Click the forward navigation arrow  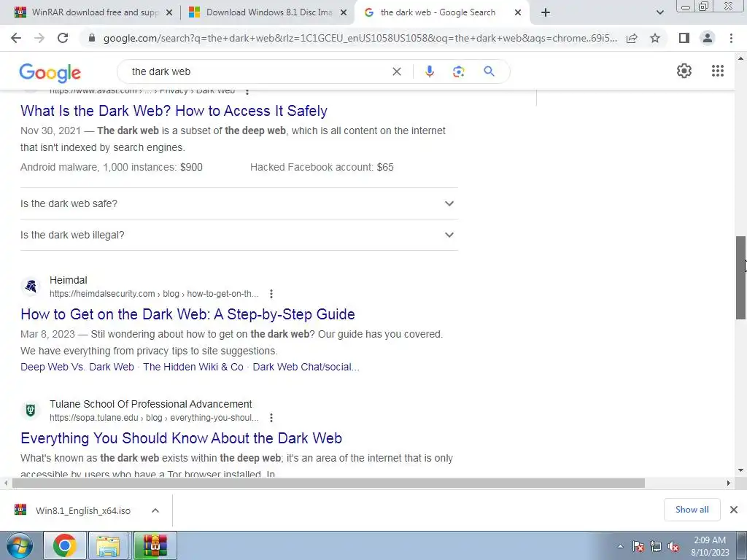click(x=39, y=38)
